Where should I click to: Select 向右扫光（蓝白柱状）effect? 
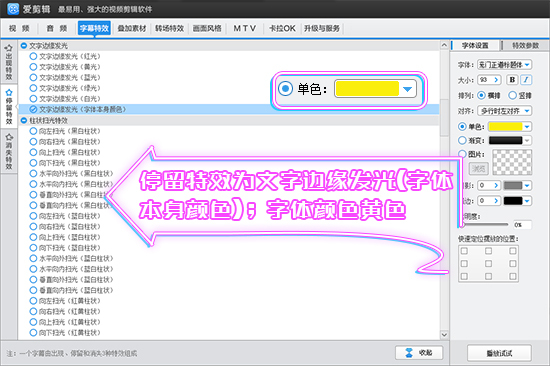tap(65, 226)
